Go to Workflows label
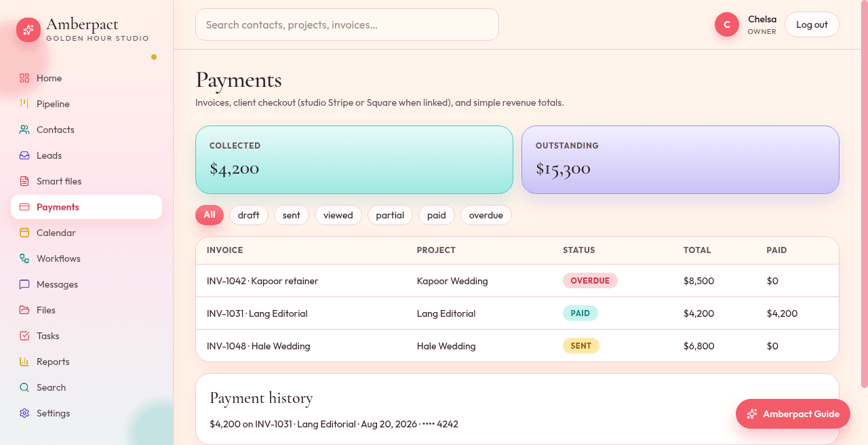Image resolution: width=868 pixels, height=445 pixels. click(58, 258)
